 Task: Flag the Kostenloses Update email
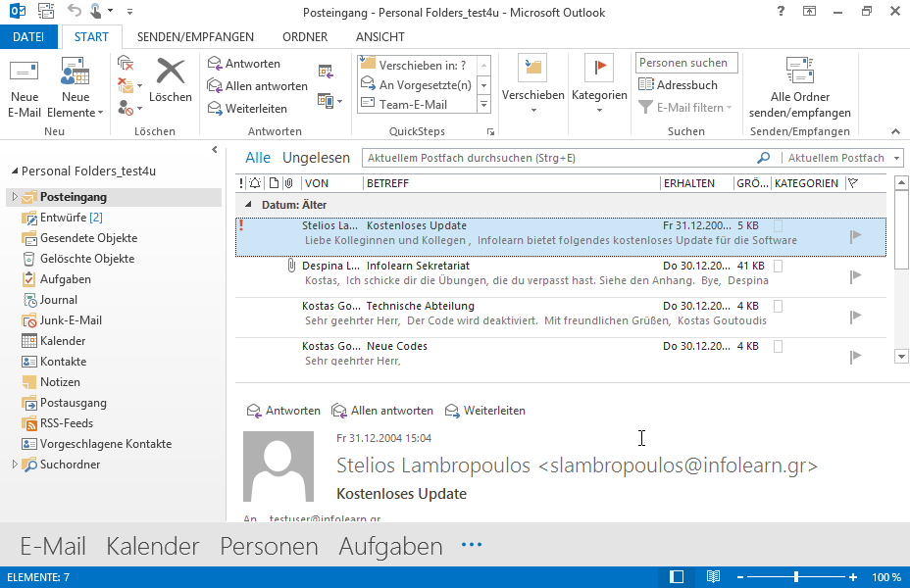(x=855, y=235)
